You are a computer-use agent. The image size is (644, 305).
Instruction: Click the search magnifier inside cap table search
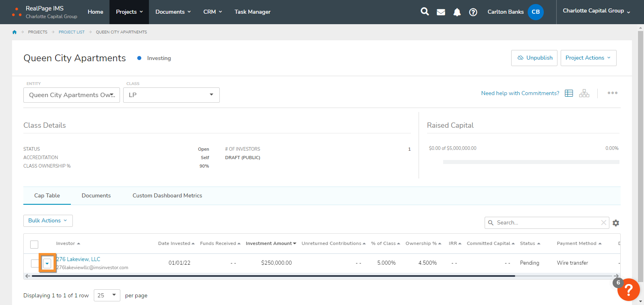[x=491, y=222]
